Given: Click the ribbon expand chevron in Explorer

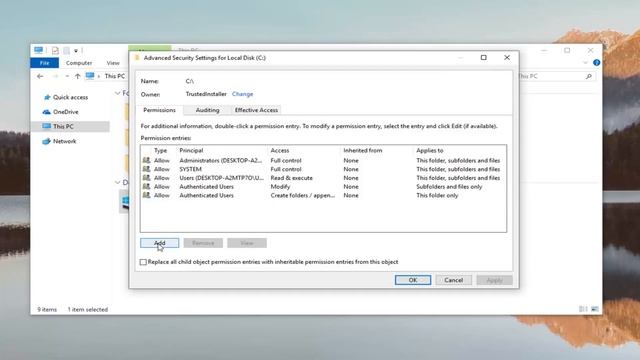Looking at the screenshot, I should coord(585,63).
